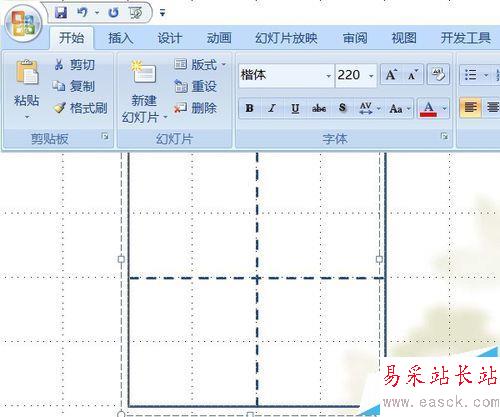Open the 开发工具 tab
This screenshot has width=500, height=417.
[466, 38]
